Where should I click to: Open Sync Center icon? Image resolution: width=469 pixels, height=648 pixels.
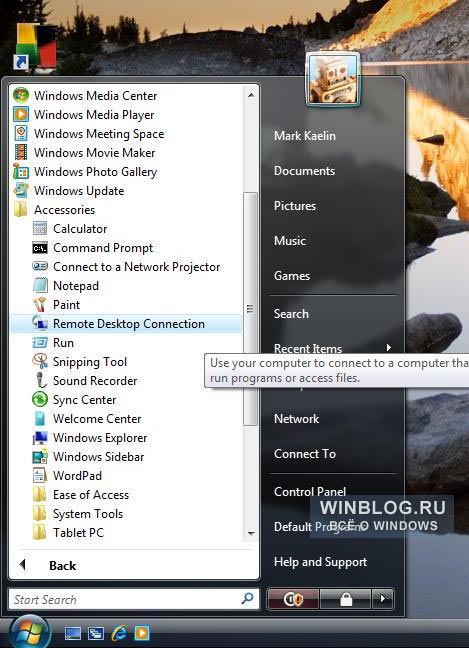click(40, 400)
